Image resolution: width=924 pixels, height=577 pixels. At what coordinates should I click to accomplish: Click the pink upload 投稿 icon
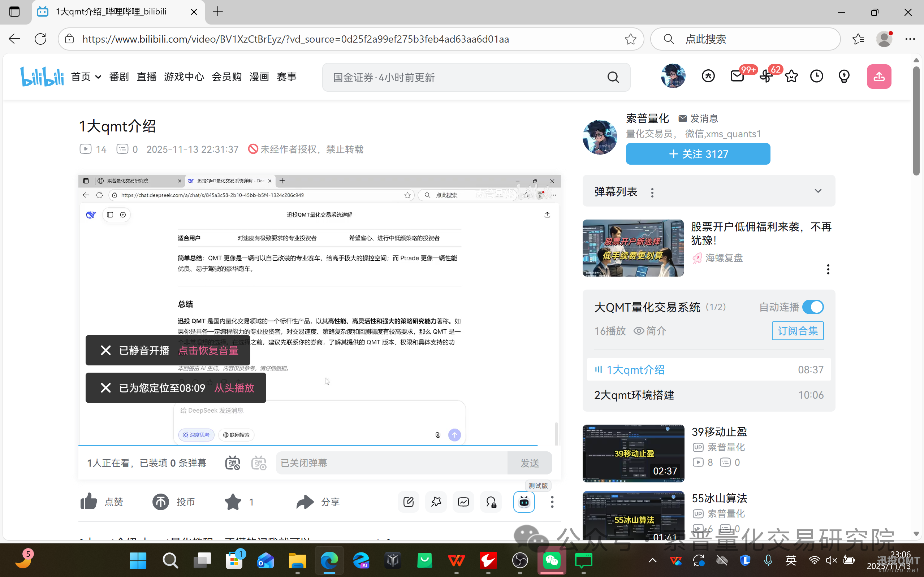click(879, 76)
